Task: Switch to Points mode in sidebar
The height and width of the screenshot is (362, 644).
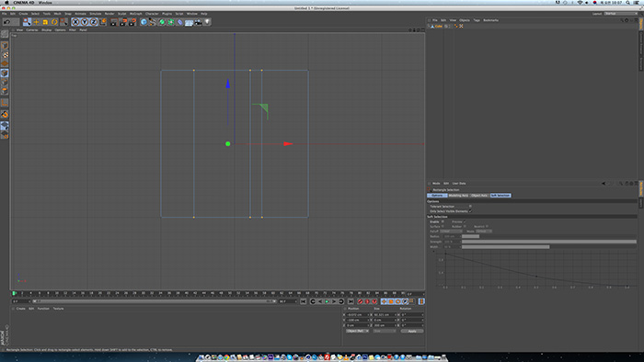Action: click(x=5, y=74)
